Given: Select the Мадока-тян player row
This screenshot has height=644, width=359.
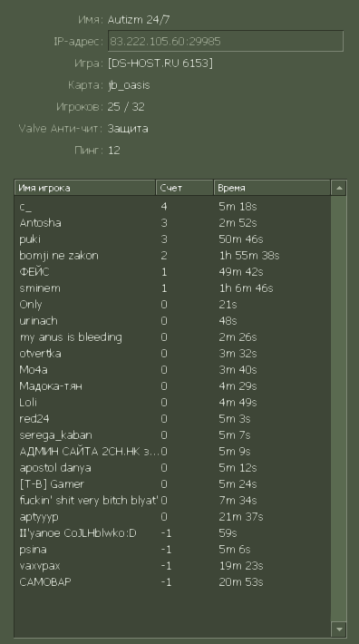Looking at the screenshot, I should coord(173,386).
